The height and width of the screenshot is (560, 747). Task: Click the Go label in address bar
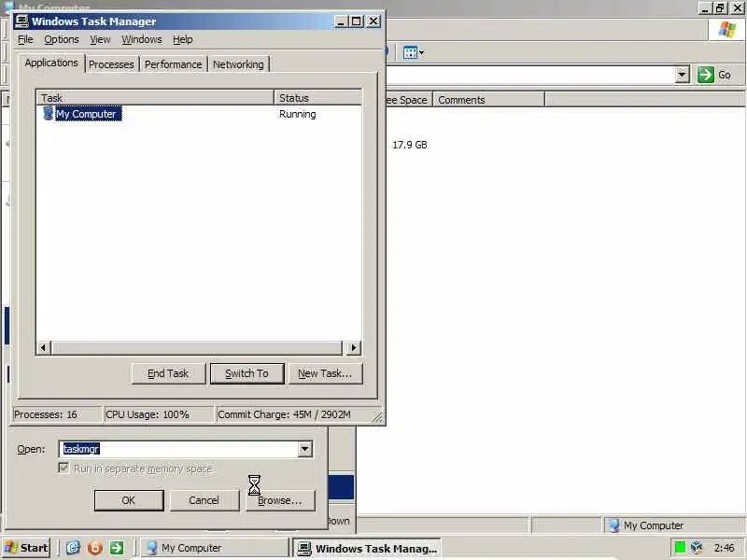click(x=725, y=75)
